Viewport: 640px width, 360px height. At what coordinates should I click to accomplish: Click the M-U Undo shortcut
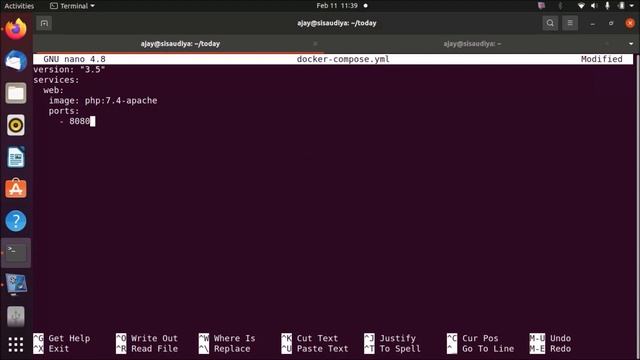[550, 338]
